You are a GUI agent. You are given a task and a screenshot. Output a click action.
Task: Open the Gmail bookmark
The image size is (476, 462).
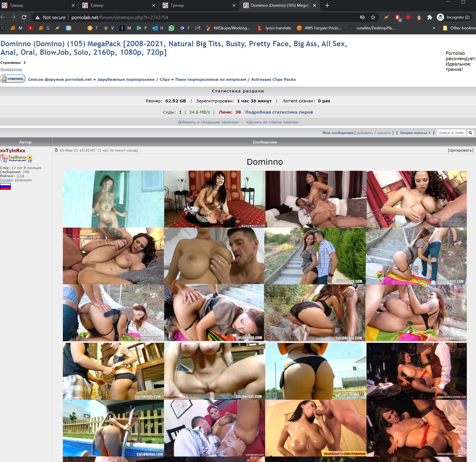(198, 28)
